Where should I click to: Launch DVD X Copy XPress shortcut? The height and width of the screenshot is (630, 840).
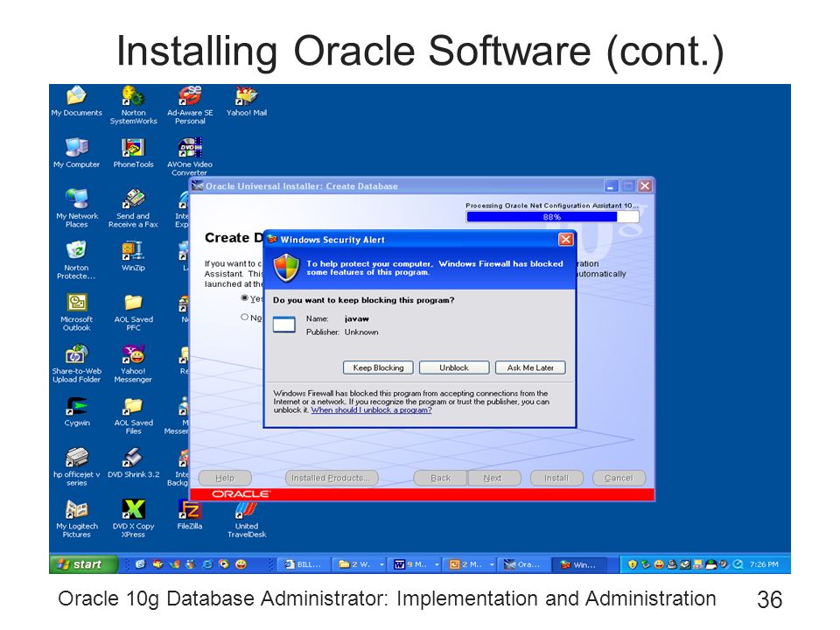click(x=133, y=519)
